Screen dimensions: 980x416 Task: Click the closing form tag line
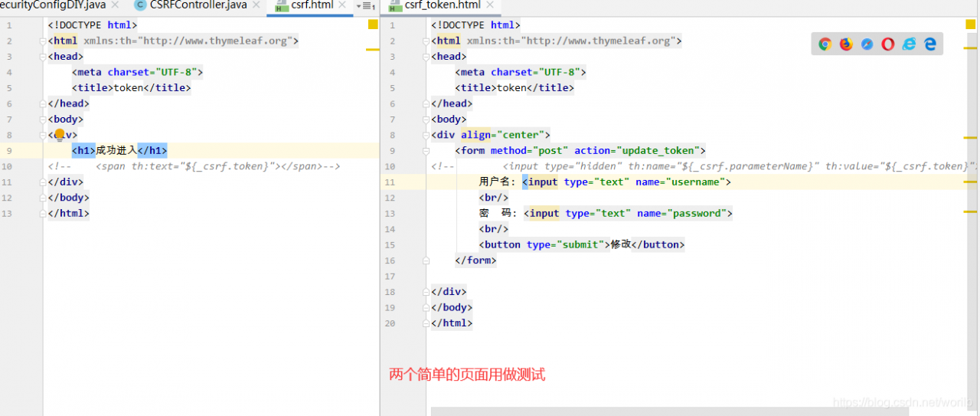(475, 260)
